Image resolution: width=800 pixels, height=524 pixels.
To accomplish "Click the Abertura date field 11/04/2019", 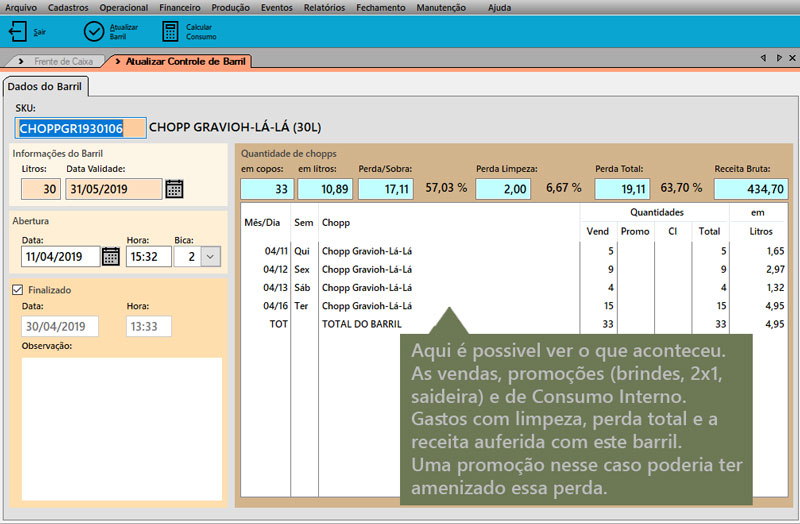I will click(x=60, y=256).
